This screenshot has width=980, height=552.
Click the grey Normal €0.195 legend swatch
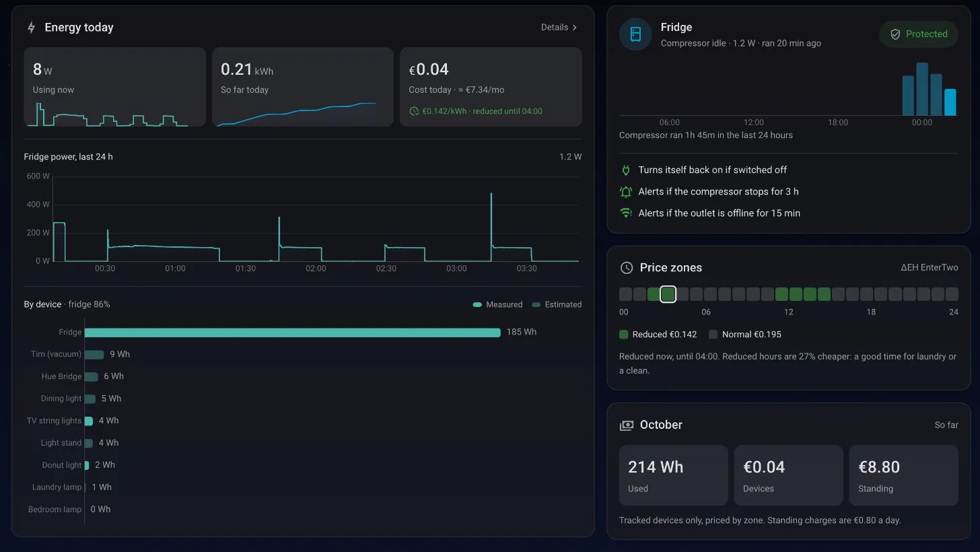[713, 335]
